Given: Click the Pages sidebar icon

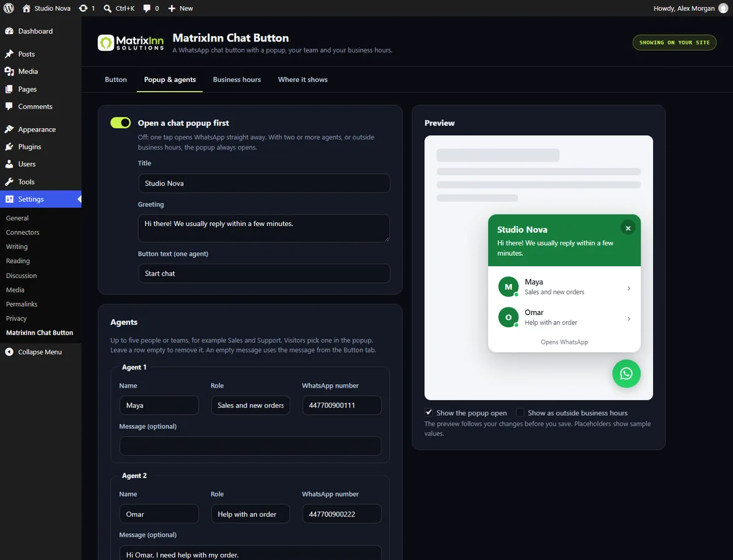Looking at the screenshot, I should coord(9,89).
